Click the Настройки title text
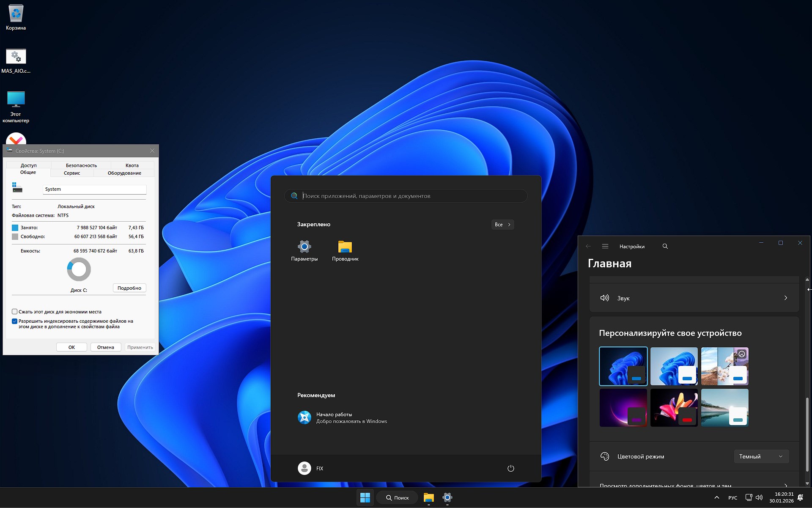Image resolution: width=812 pixels, height=508 pixels. point(632,247)
